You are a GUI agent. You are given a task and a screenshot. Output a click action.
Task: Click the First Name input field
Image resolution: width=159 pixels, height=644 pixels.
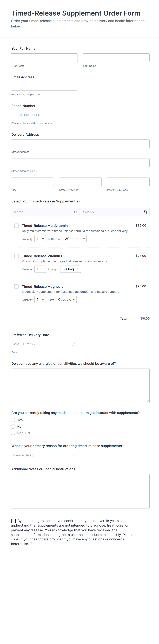pos(44,58)
